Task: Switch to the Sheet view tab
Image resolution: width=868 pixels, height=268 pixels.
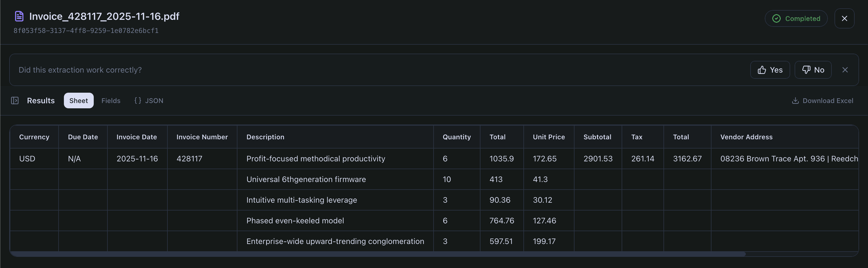Action: (x=78, y=100)
